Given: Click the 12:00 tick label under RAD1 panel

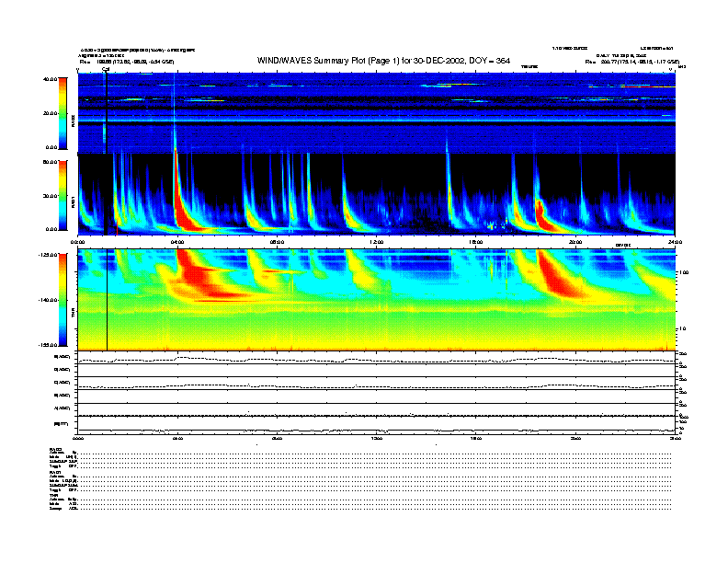Looking at the screenshot, I should click(x=377, y=242).
